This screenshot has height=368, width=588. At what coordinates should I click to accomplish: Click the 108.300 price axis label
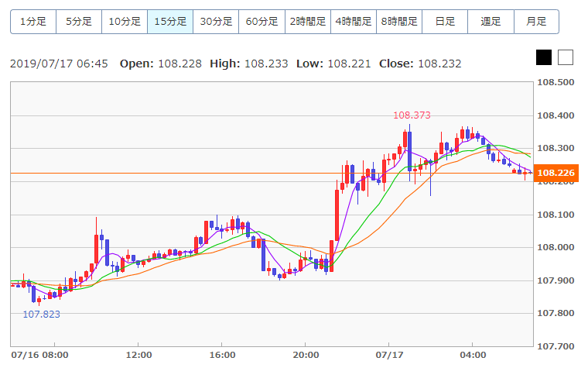[x=556, y=148]
